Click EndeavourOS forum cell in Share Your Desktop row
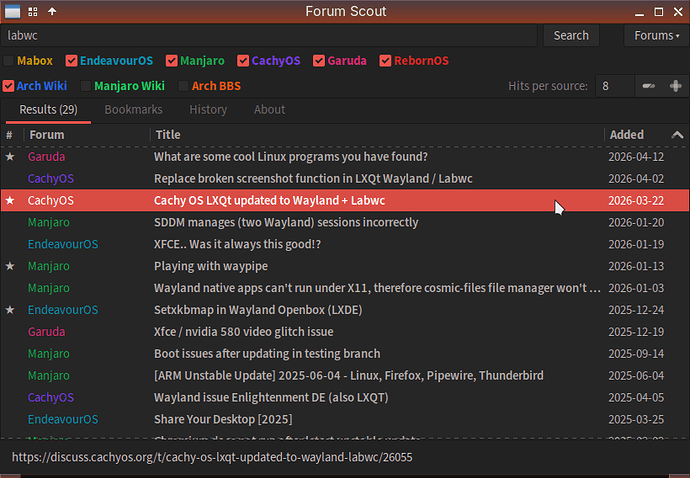 (63, 419)
